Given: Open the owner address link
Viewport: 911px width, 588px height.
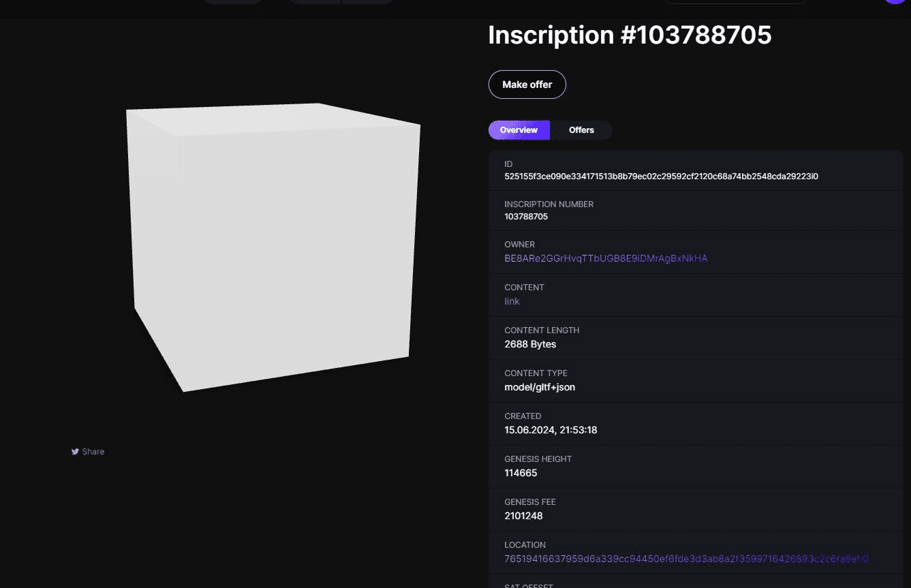Looking at the screenshot, I should (x=606, y=258).
